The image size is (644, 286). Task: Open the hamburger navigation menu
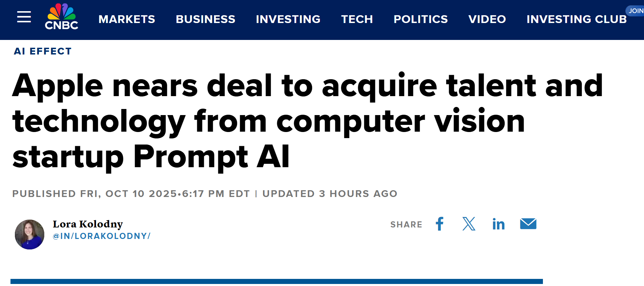click(24, 17)
